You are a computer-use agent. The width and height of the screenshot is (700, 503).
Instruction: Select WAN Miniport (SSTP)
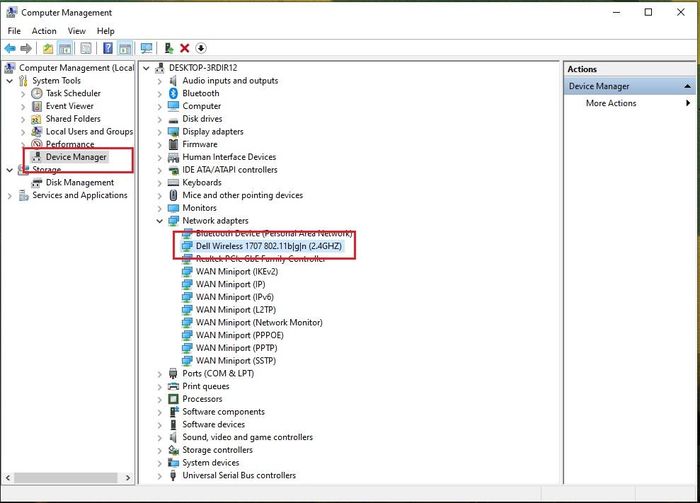[x=236, y=361]
